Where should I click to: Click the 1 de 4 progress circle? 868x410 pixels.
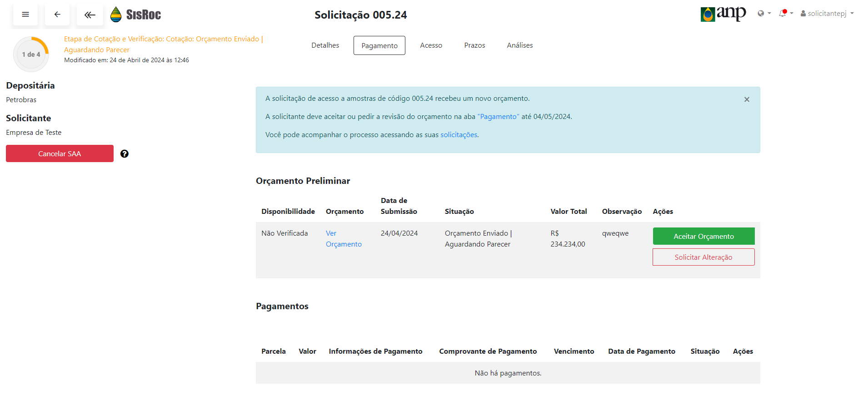pos(31,54)
